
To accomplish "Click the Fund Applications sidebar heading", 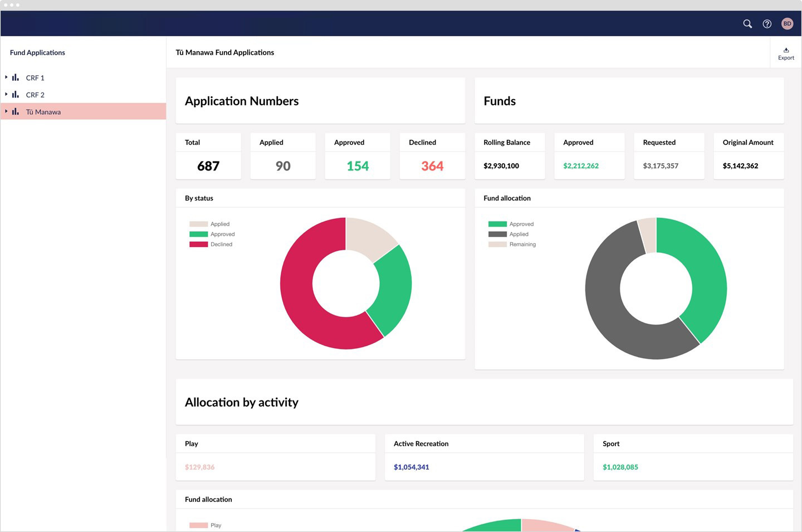I will coord(37,52).
